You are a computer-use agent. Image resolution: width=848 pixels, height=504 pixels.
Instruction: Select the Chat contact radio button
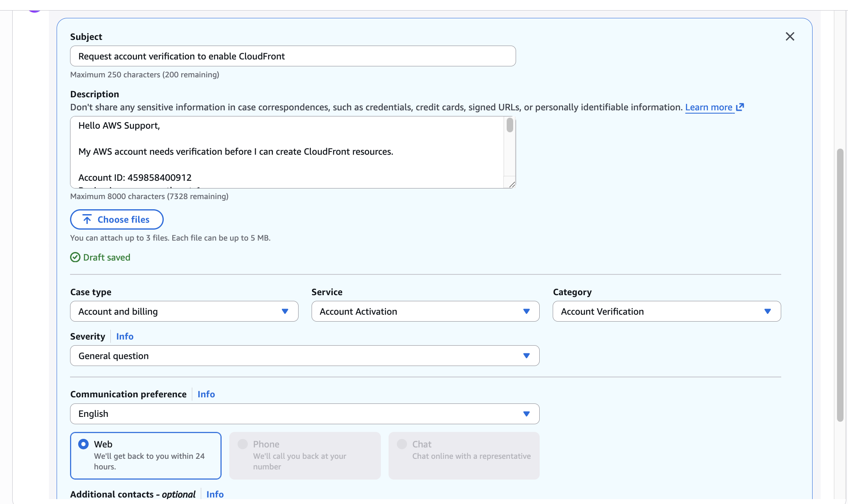pos(402,444)
